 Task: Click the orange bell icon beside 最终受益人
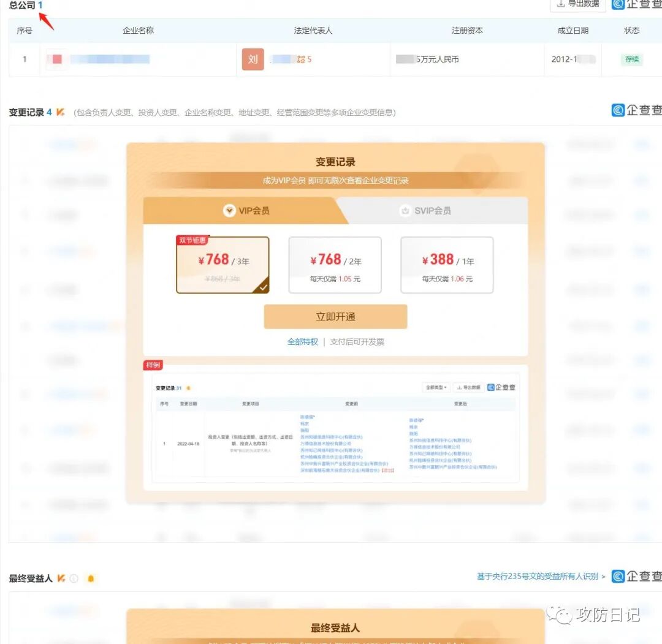pyautogui.click(x=91, y=578)
